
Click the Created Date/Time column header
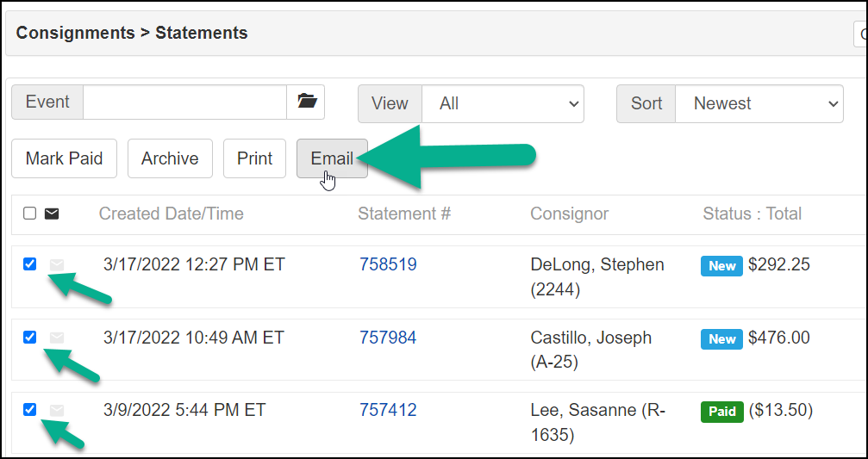click(x=171, y=214)
